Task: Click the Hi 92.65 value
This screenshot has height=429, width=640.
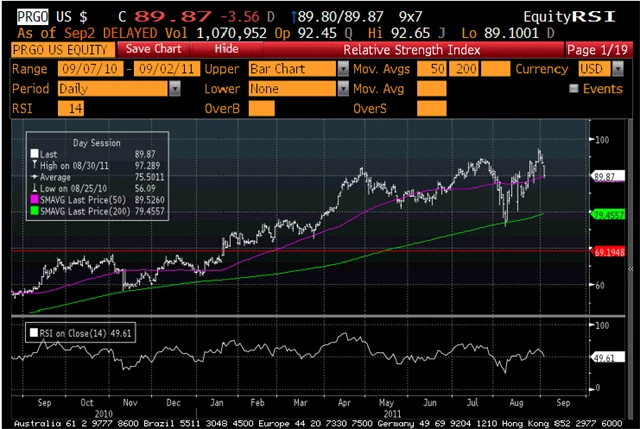Action: pos(411,33)
